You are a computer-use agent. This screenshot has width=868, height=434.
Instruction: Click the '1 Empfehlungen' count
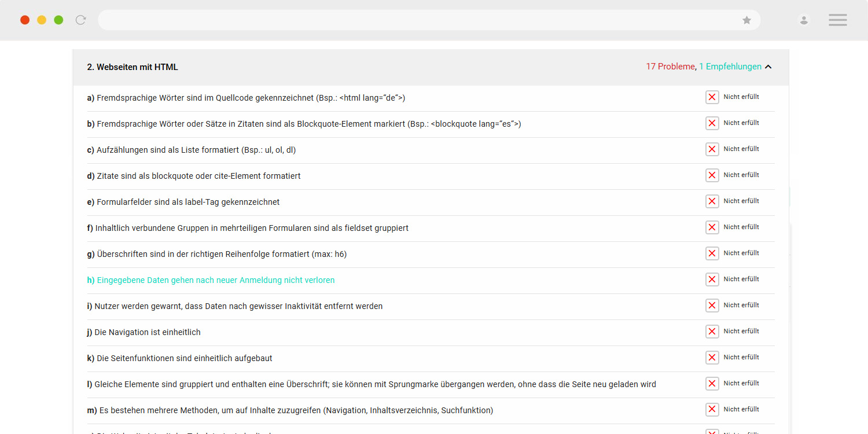(x=730, y=67)
